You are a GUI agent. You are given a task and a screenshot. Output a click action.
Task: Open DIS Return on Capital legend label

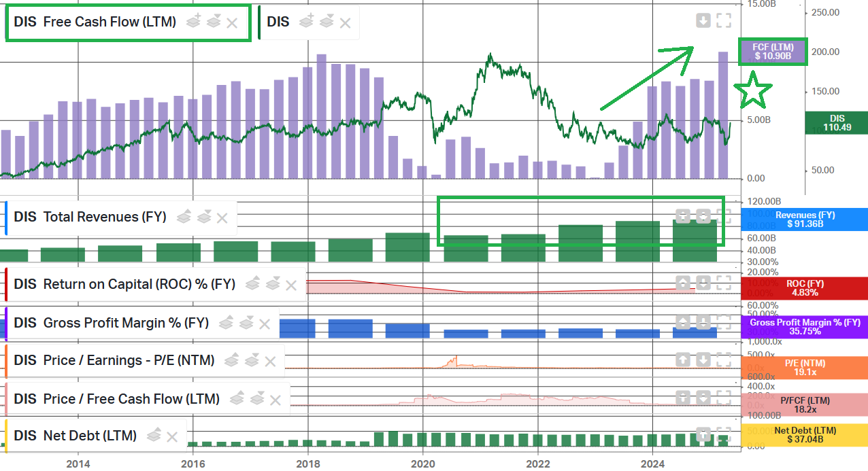(124, 283)
